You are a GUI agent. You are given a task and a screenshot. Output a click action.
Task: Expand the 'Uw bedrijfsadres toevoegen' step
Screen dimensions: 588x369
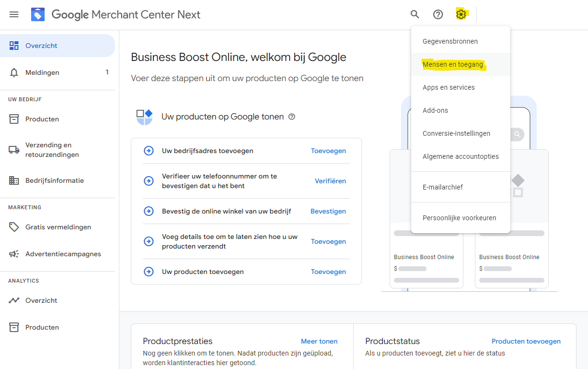pos(149,151)
